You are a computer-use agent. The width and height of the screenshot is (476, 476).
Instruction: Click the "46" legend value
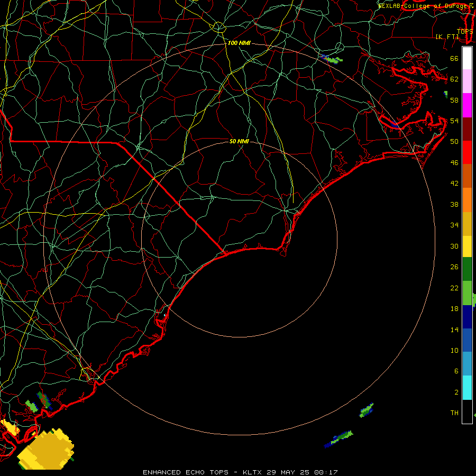point(454,163)
